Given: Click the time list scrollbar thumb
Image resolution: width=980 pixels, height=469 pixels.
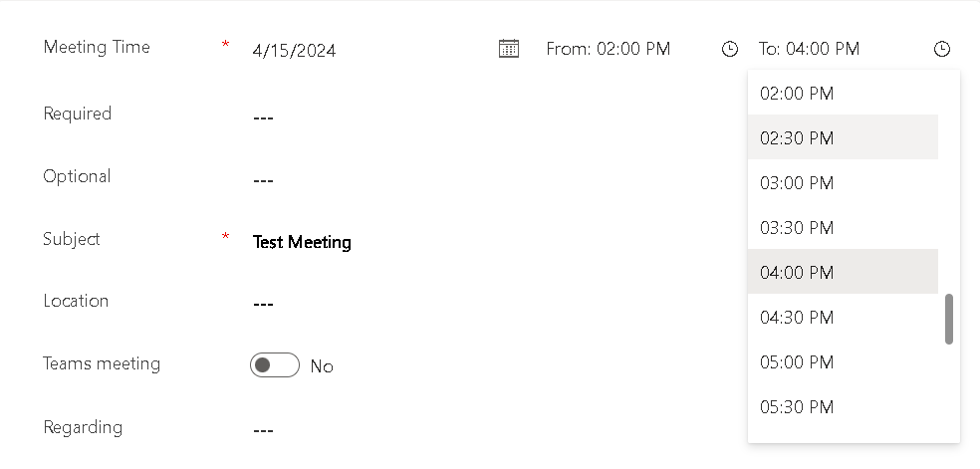Looking at the screenshot, I should [949, 319].
